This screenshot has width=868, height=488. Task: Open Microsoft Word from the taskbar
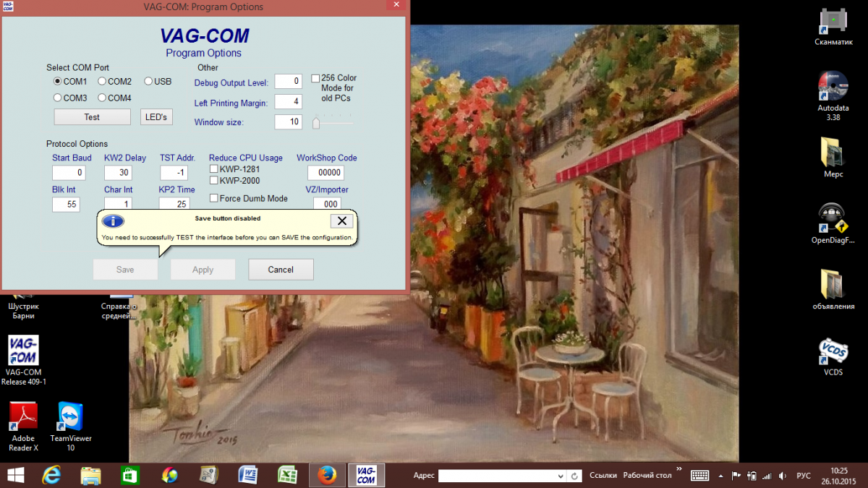(248, 475)
